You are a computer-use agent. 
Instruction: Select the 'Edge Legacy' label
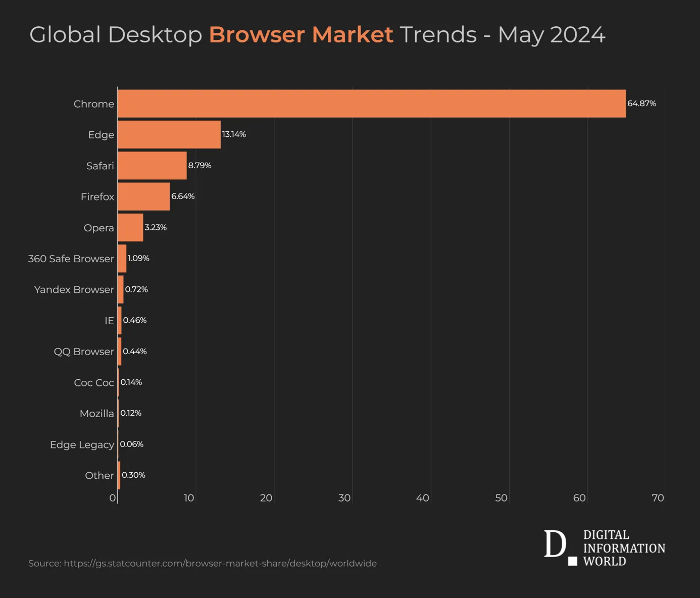[x=82, y=445]
